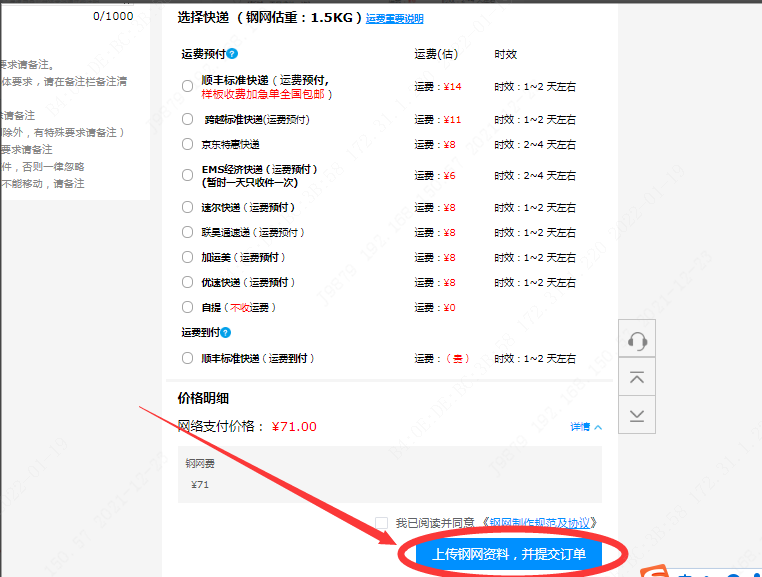Choose 速尔快递 radio button
762x577 pixels.
[187, 208]
